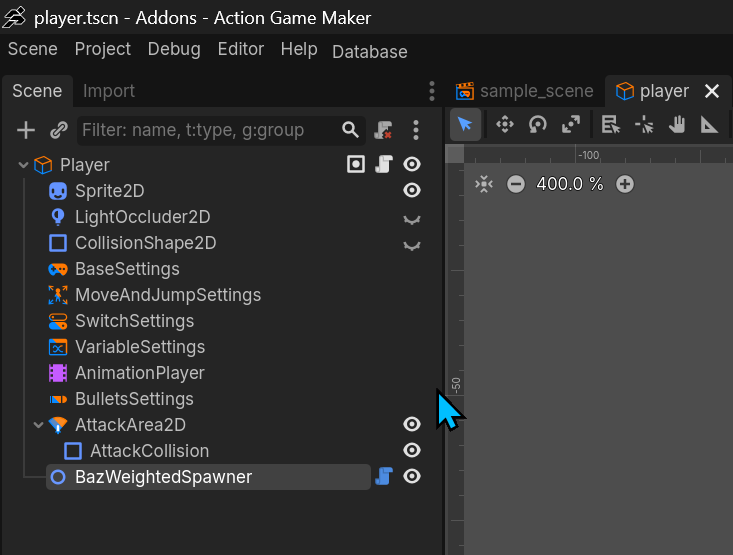Click the search magnifier in filter box
This screenshot has width=733, height=555.
pos(350,130)
